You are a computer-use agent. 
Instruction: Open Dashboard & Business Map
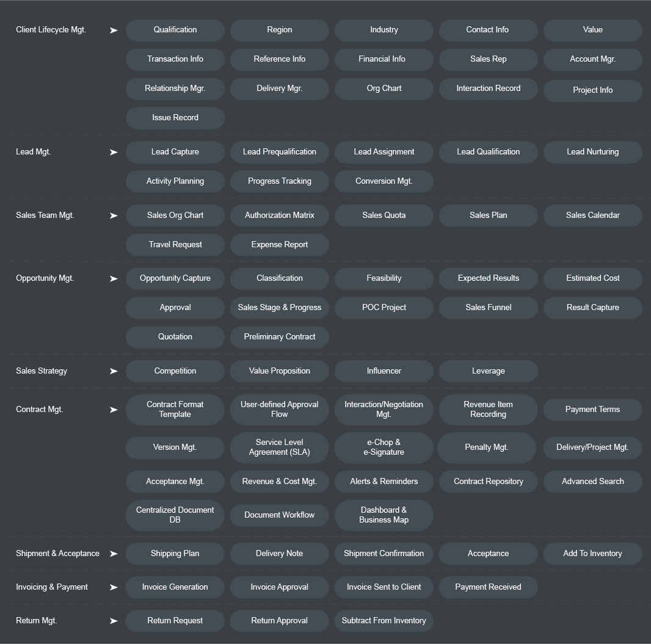coord(384,515)
